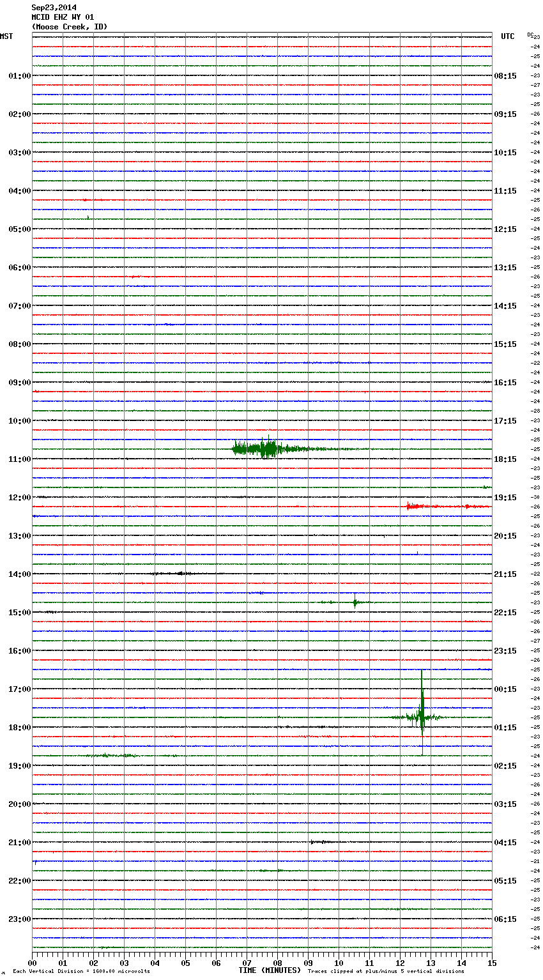Click the 00:15 UTC time label
This screenshot has width=543, height=980.
point(505,689)
